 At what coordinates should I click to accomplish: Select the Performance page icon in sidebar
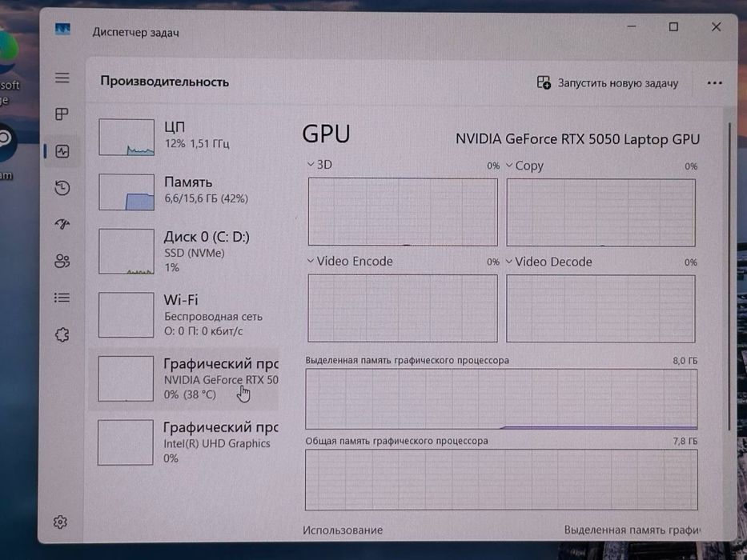(x=62, y=151)
